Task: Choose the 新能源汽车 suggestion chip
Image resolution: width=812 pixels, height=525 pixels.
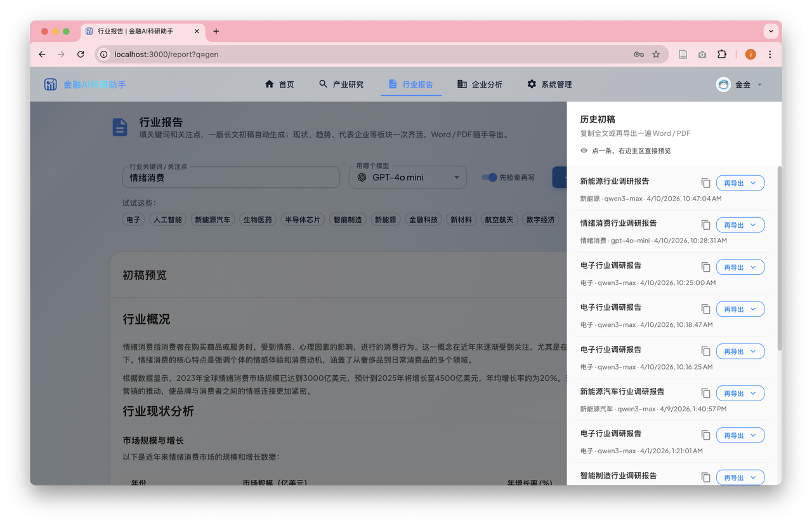Action: [x=213, y=220]
